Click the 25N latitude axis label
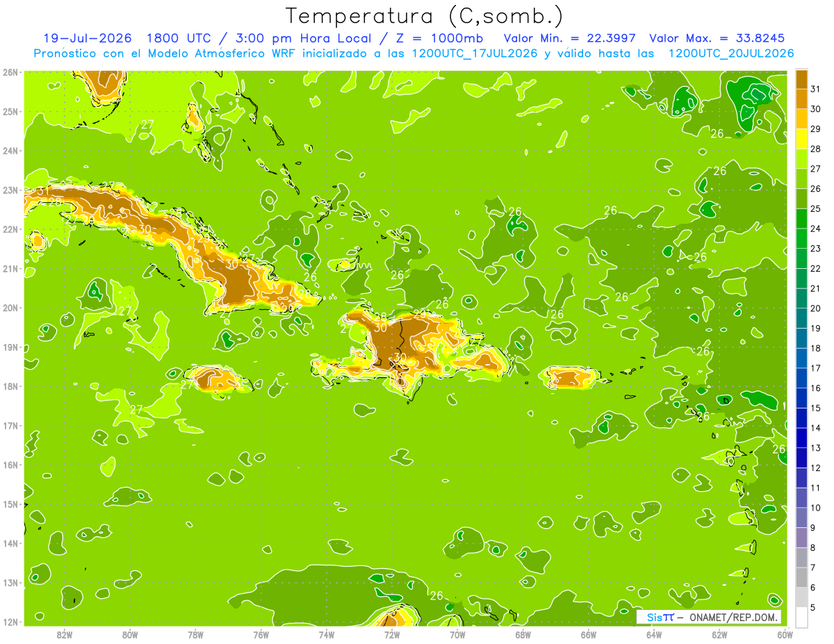This screenshot has height=644, width=834. pos(10,111)
